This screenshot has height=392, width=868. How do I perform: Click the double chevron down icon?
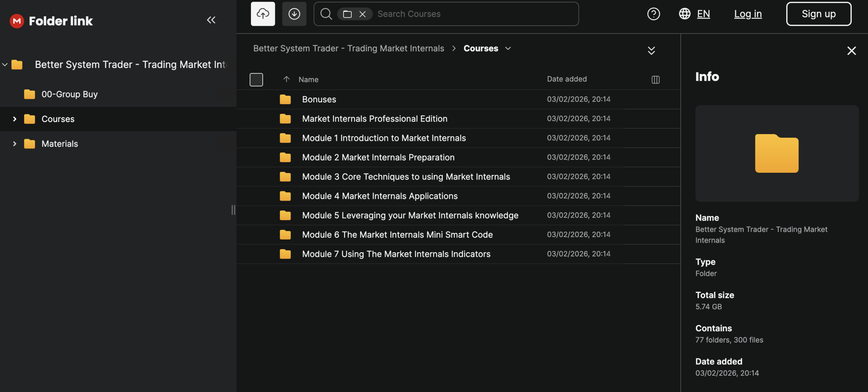tap(651, 51)
